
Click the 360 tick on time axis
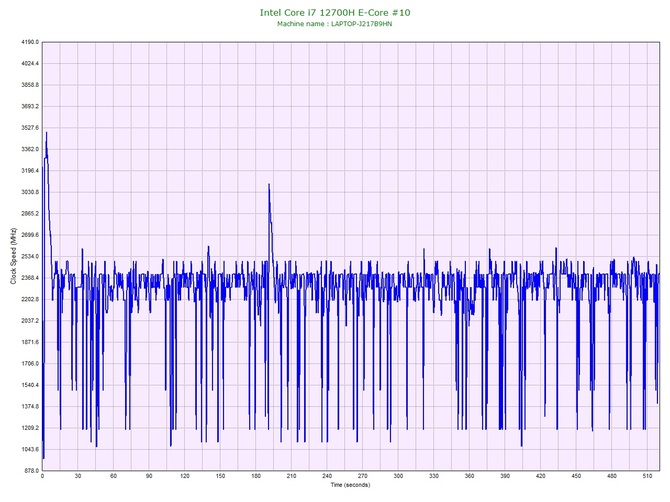click(469, 476)
